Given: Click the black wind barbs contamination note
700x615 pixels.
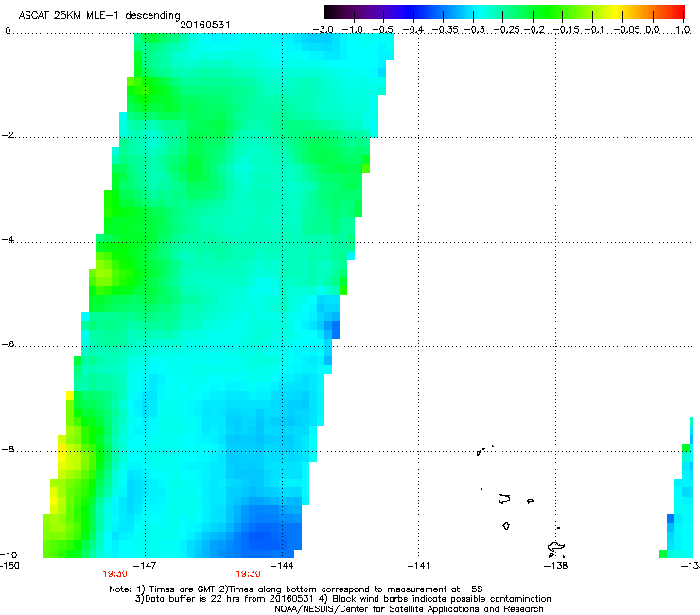Looking at the screenshot, I should (435, 599).
